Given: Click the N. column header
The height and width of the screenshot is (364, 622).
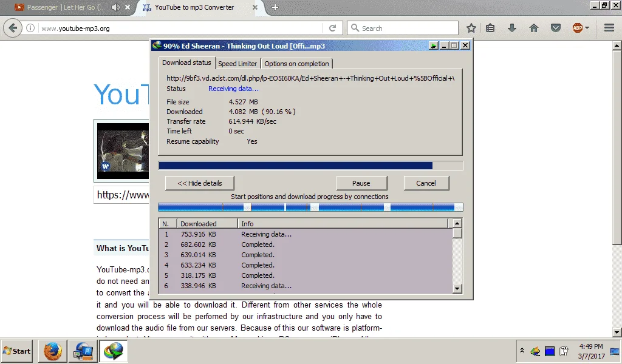Looking at the screenshot, I should pos(168,224).
